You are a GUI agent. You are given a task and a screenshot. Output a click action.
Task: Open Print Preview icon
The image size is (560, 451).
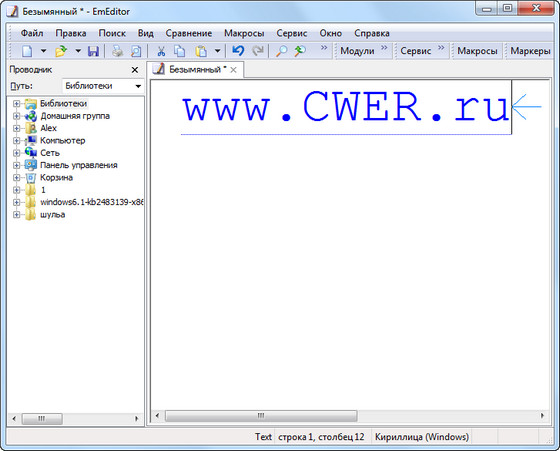(136, 51)
